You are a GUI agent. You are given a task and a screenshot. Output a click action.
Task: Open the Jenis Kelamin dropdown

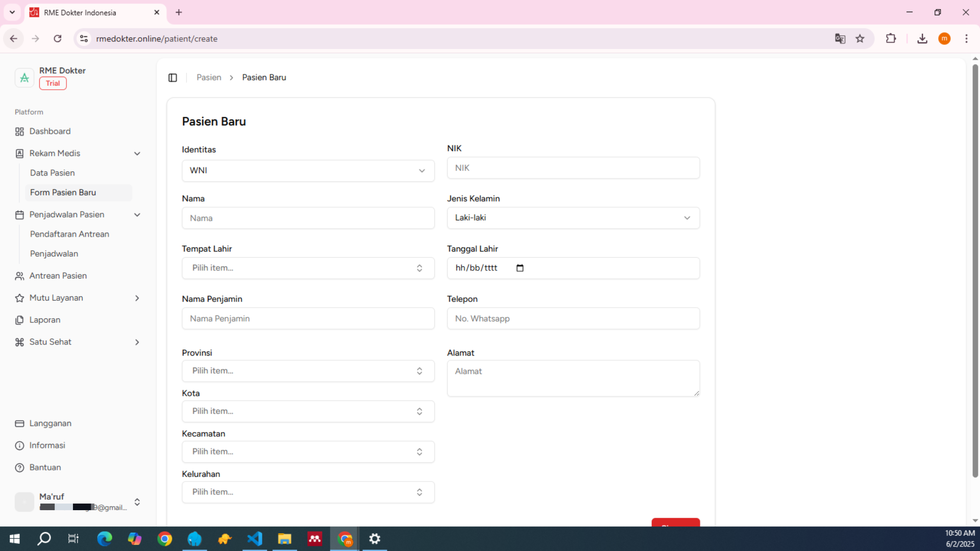click(573, 218)
